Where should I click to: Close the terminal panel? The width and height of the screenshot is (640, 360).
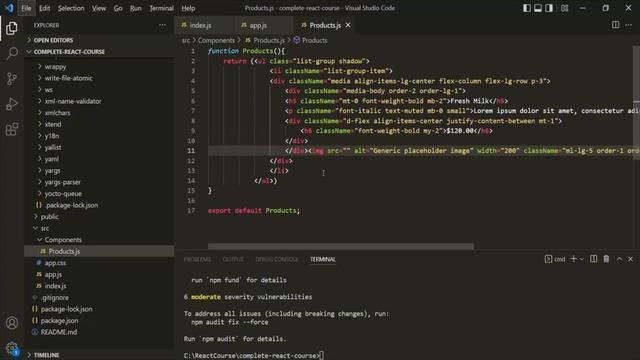coord(631,259)
